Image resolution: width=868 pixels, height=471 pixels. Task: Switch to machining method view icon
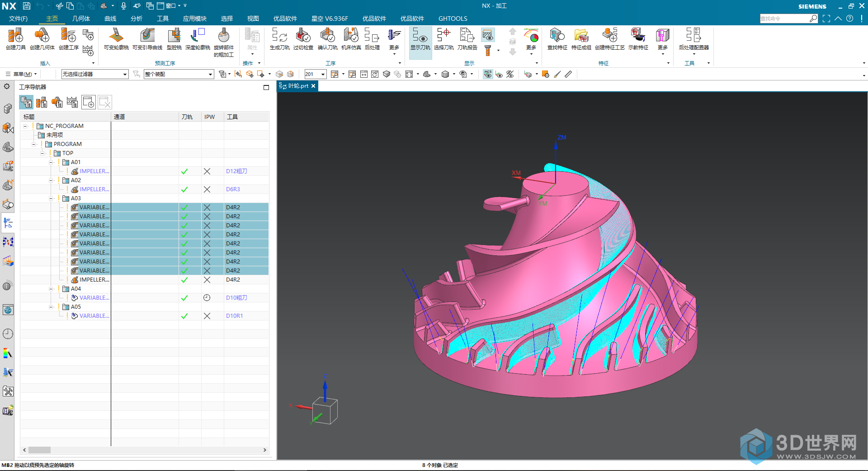(72, 103)
